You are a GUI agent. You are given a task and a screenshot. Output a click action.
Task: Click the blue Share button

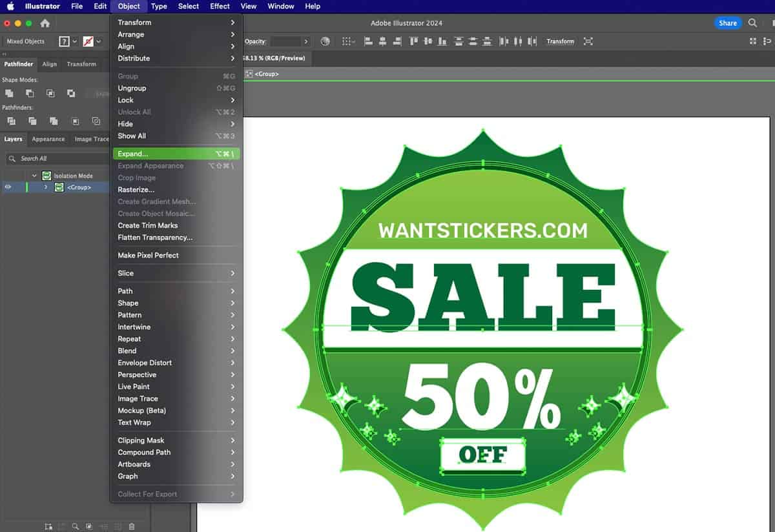pyautogui.click(x=728, y=23)
